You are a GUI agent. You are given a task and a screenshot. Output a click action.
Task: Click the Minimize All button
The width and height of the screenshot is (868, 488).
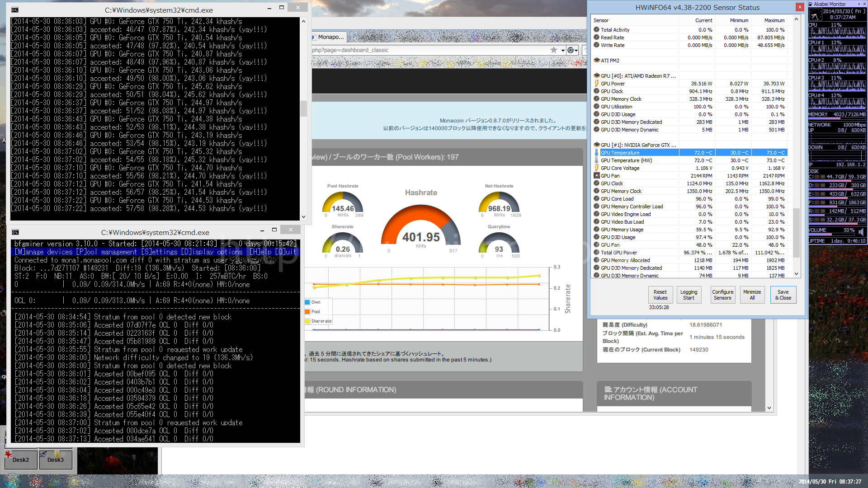coord(752,295)
